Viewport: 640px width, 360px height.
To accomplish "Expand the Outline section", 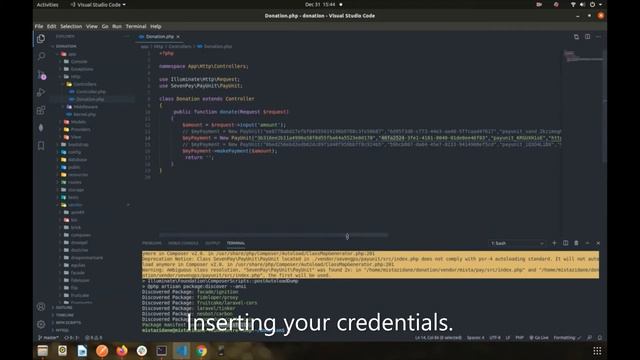I will click(x=64, y=308).
